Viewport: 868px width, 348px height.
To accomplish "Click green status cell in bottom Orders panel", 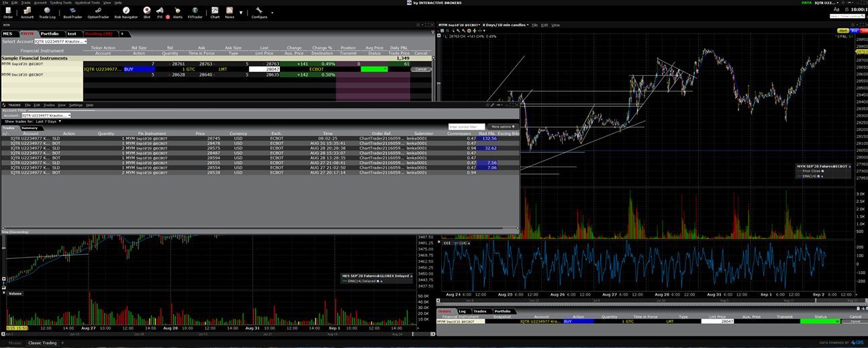I will coord(819,321).
